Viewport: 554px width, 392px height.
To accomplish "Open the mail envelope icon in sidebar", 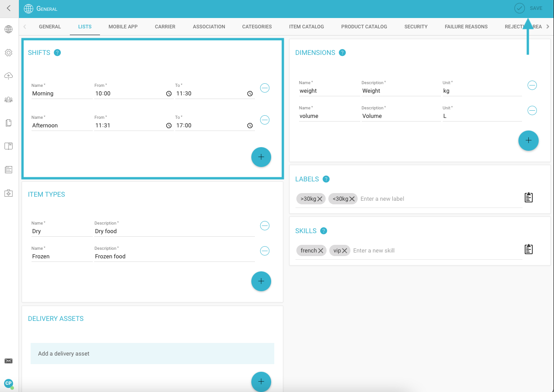I will (x=9, y=361).
